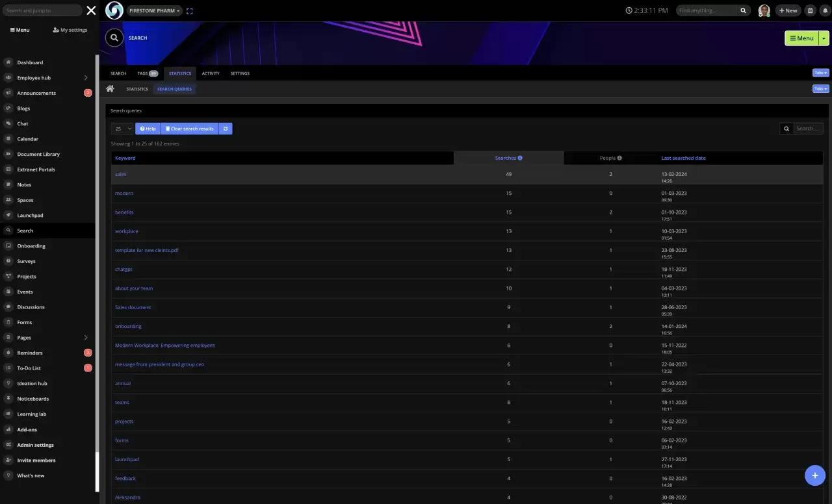The width and height of the screenshot is (832, 504).
Task: Check notifications via the bell icon
Action: [825, 10]
